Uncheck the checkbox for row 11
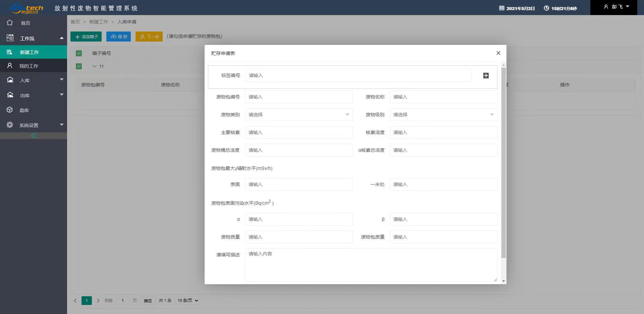The width and height of the screenshot is (644, 314). click(x=79, y=66)
